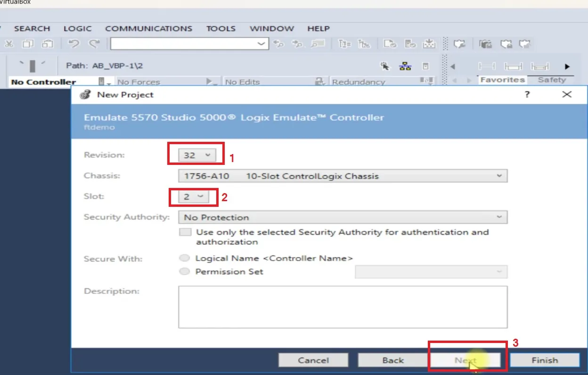The image size is (588, 375).
Task: Click the Finish button
Action: pyautogui.click(x=545, y=360)
